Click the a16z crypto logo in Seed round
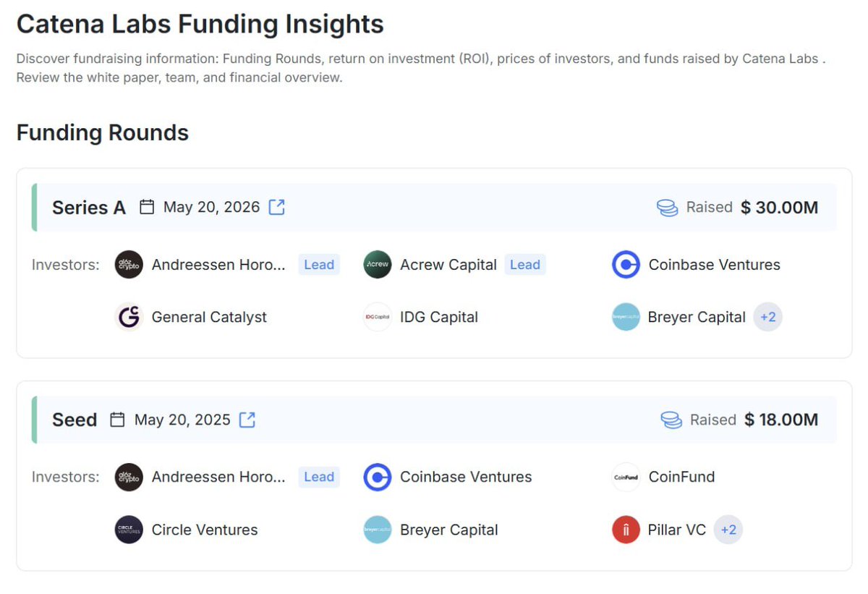The width and height of the screenshot is (868, 594). [129, 477]
